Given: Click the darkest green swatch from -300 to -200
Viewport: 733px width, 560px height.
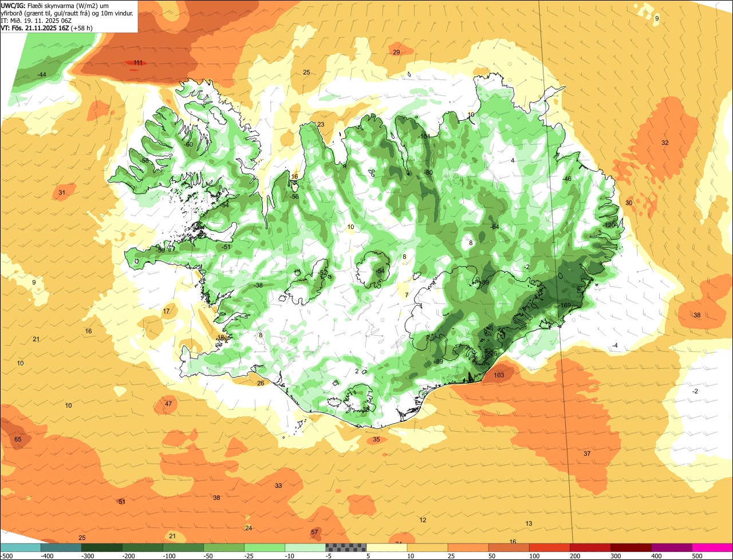Looking at the screenshot, I should (x=101, y=547).
